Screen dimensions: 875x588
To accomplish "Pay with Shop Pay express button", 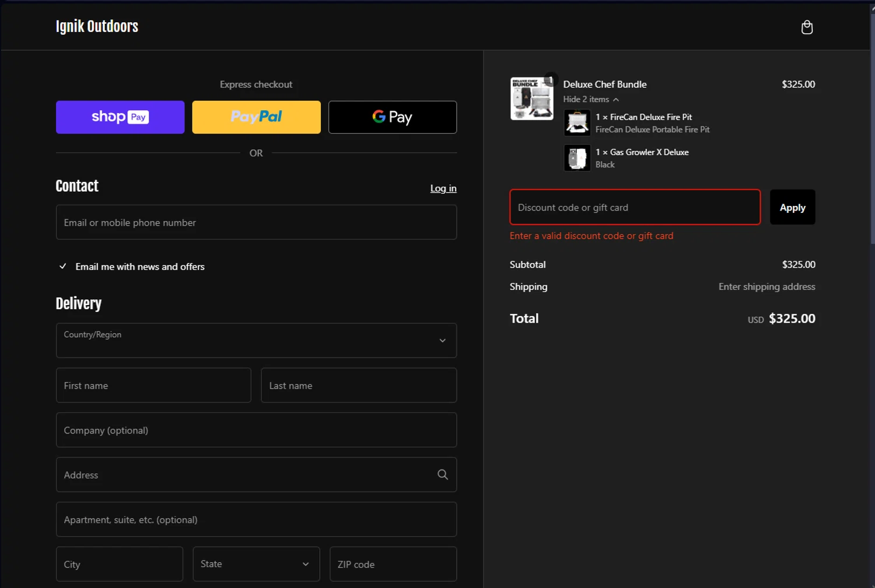I will coord(120,117).
